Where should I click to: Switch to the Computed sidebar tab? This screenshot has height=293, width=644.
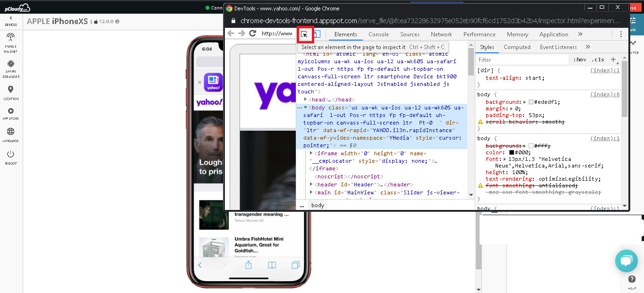click(x=517, y=47)
